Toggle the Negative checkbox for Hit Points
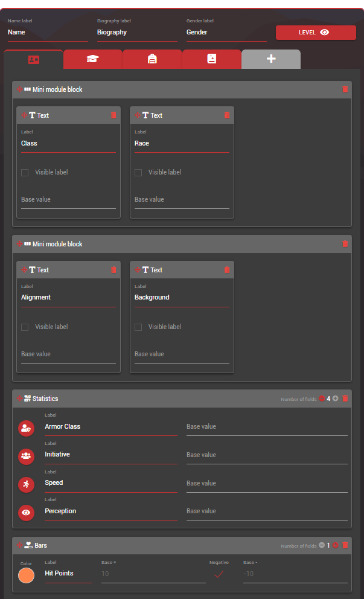This screenshot has height=599, width=364. pos(219,574)
